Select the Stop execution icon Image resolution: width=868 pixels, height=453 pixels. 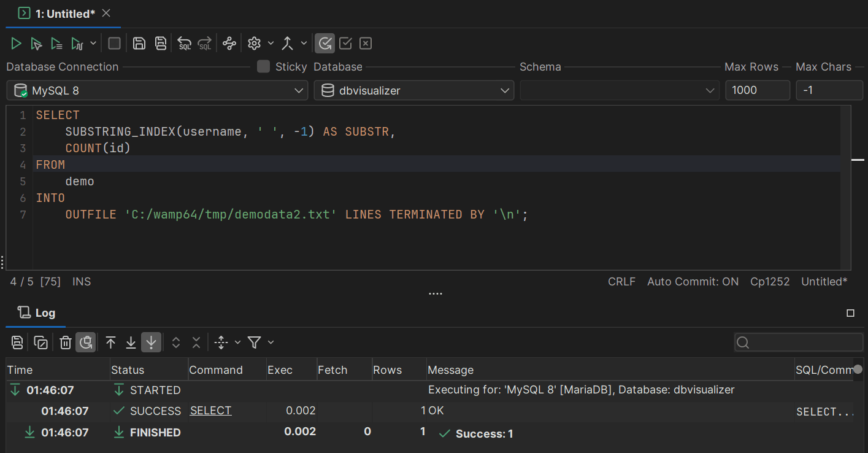click(114, 43)
